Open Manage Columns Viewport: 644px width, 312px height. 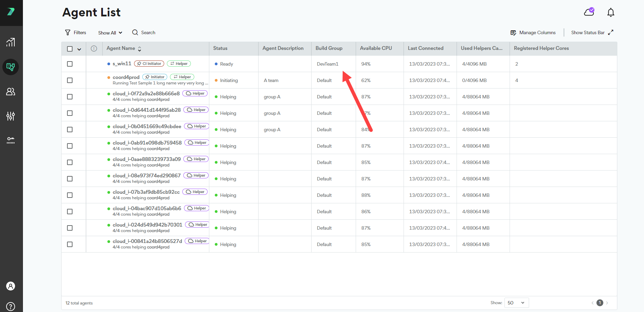(533, 33)
